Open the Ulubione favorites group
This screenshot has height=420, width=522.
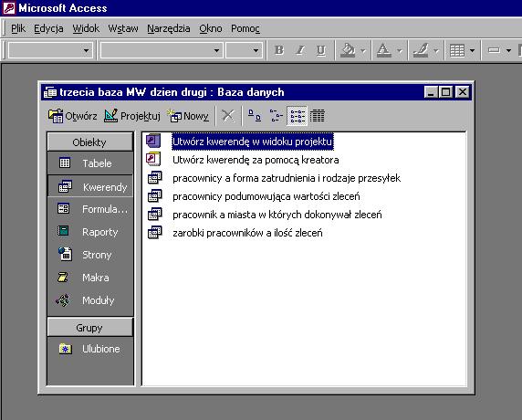(89, 349)
